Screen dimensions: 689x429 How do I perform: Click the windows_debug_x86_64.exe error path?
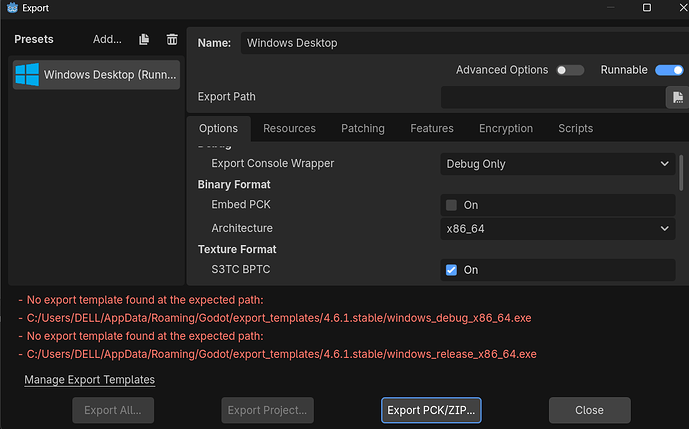coord(279,318)
